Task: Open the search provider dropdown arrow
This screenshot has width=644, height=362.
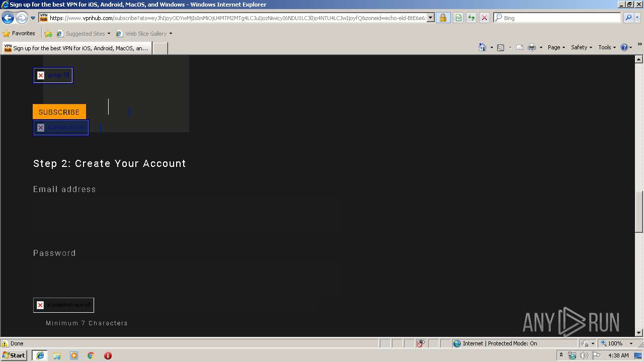Action: coord(637,18)
